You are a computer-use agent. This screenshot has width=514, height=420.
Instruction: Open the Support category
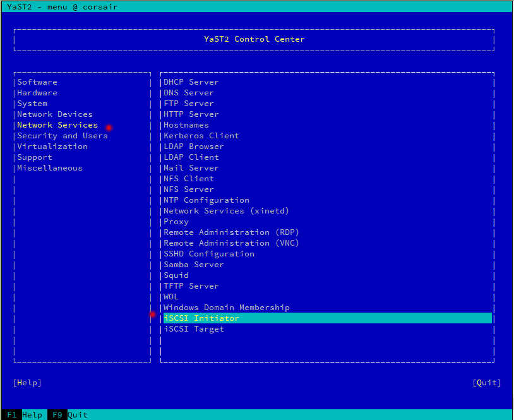point(35,157)
